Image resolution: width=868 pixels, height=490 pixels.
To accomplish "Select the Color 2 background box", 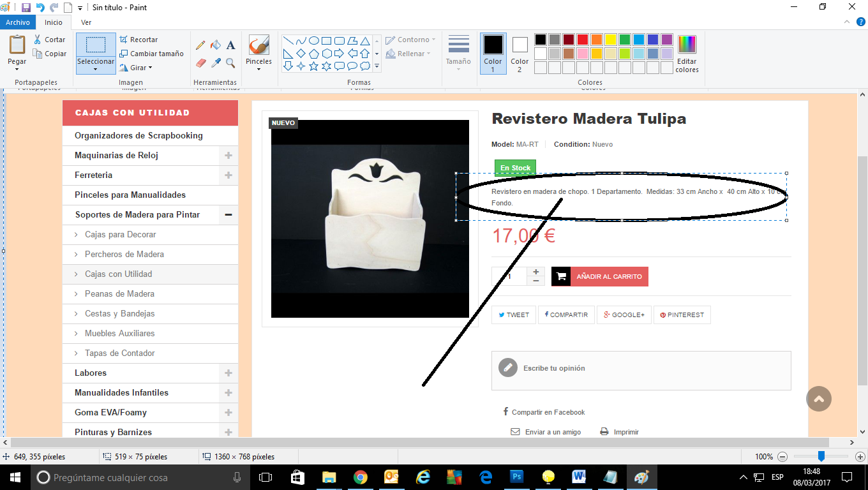I will [x=520, y=54].
